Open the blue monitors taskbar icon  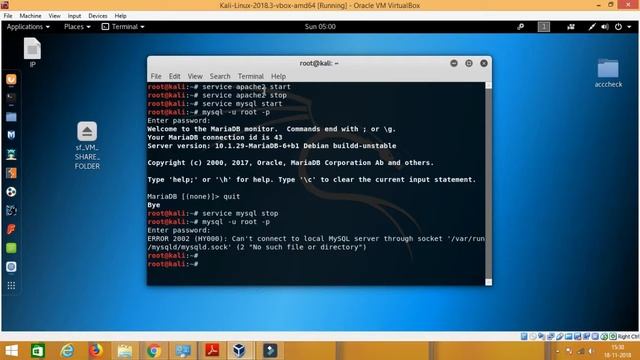pyautogui.click(x=183, y=351)
